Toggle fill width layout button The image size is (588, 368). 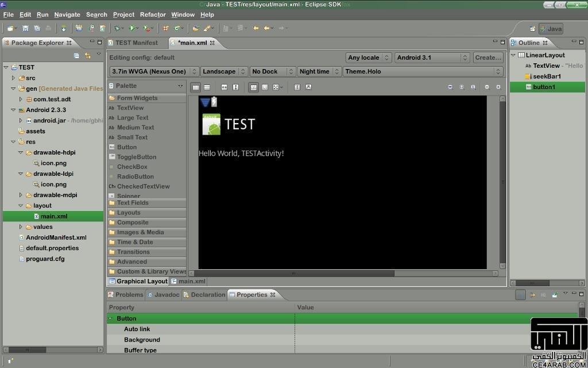(225, 87)
